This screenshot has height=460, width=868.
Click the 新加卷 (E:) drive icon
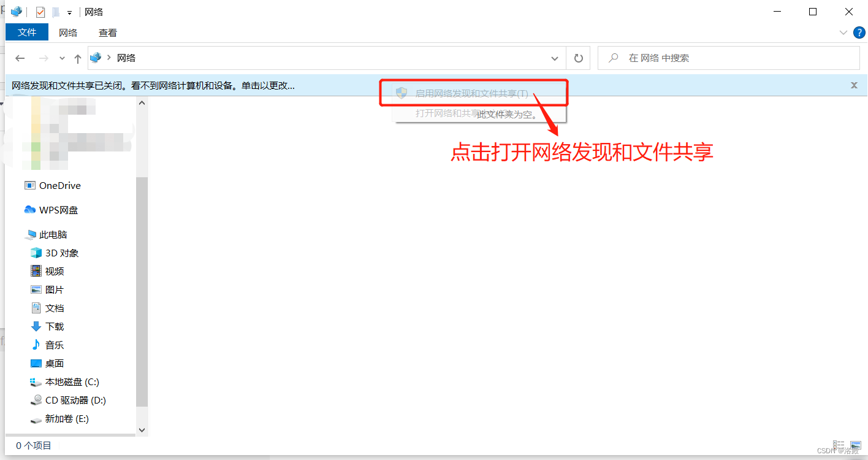point(36,420)
